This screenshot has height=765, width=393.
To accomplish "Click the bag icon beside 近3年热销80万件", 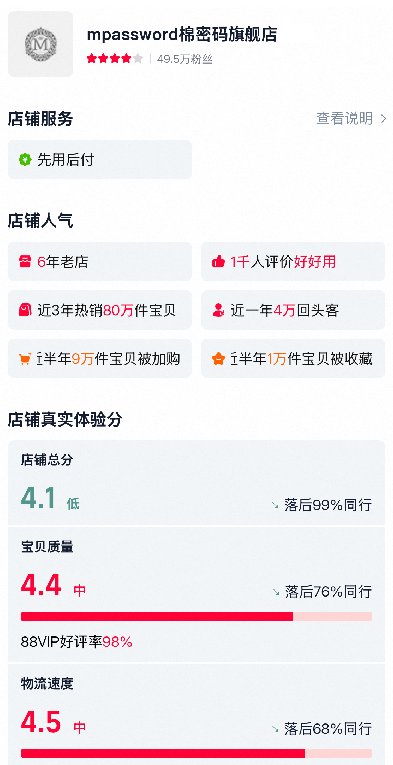I will (x=25, y=310).
